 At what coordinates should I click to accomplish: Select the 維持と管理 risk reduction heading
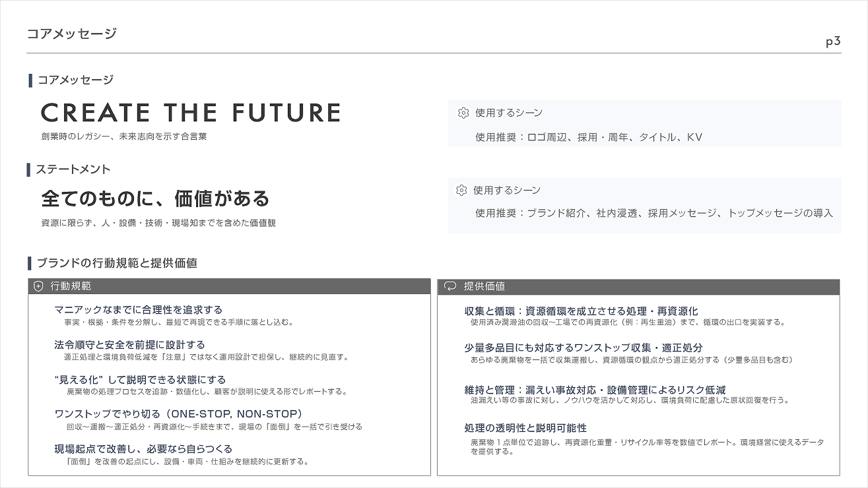[x=595, y=390]
